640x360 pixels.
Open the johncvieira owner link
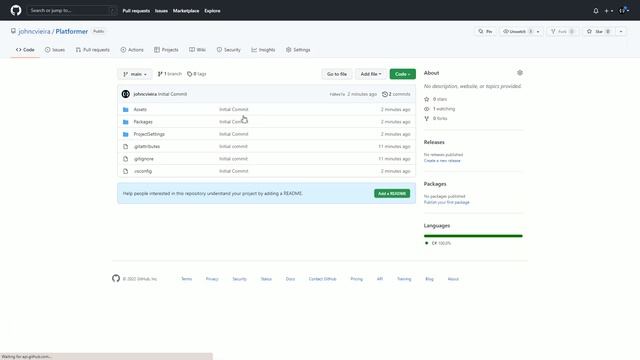34,31
